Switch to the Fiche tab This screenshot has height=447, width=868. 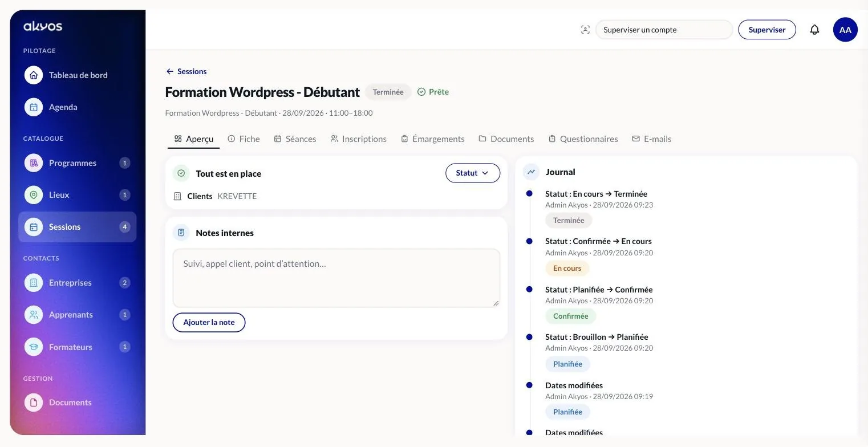(244, 139)
